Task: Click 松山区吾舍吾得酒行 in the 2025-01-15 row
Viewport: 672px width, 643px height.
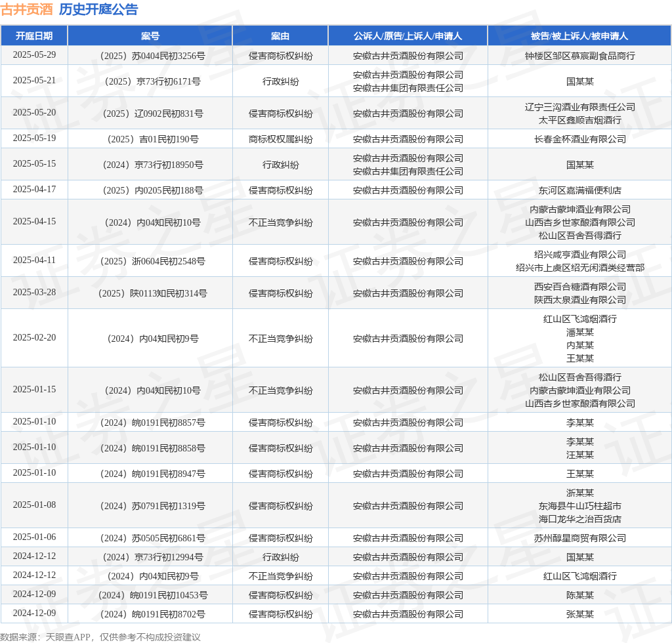Action: click(x=580, y=377)
